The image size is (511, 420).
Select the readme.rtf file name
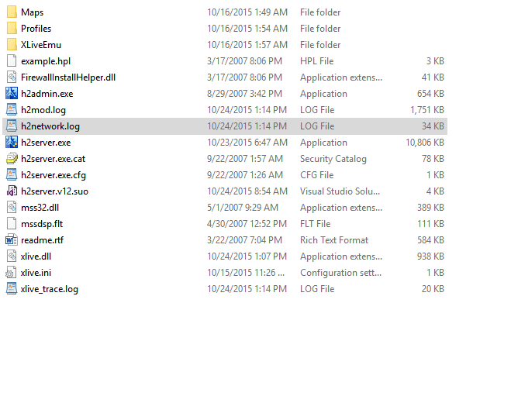(43, 240)
